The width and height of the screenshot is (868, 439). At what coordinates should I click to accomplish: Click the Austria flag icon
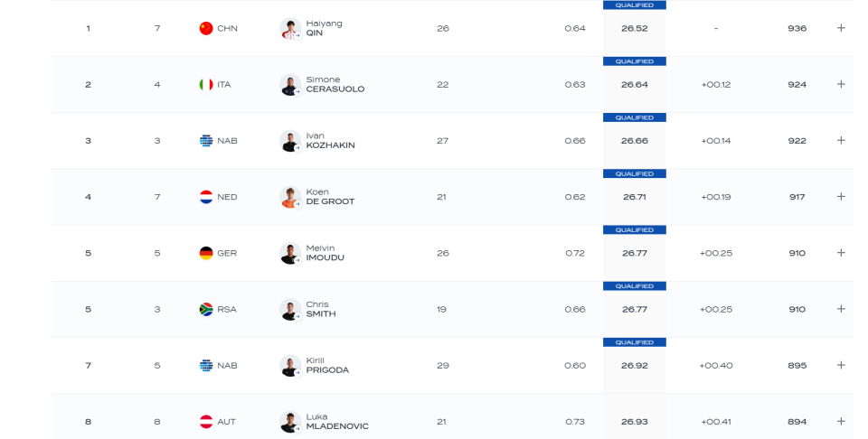tap(206, 422)
